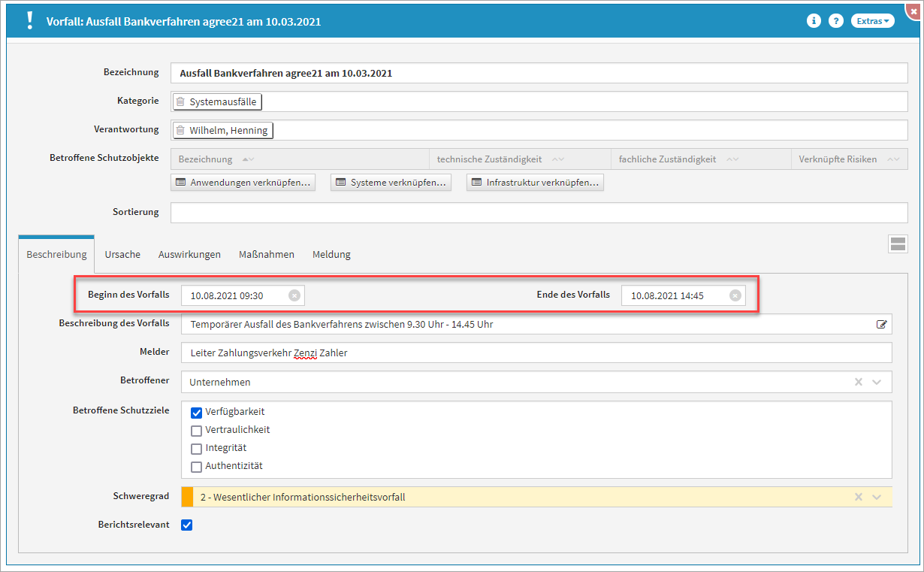Open the Extras dropdown menu
924x572 pixels.
[x=873, y=21]
